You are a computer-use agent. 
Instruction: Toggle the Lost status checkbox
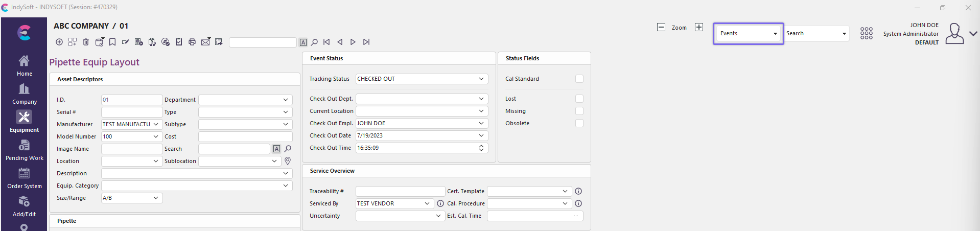point(579,99)
